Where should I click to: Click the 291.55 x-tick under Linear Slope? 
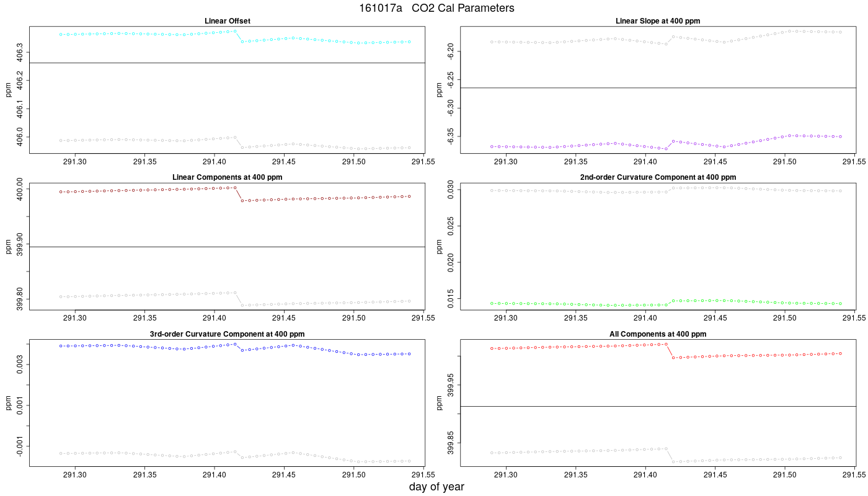[x=854, y=162]
